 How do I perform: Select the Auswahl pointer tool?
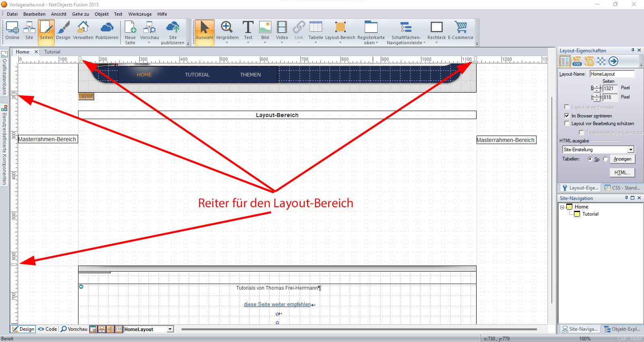[204, 31]
